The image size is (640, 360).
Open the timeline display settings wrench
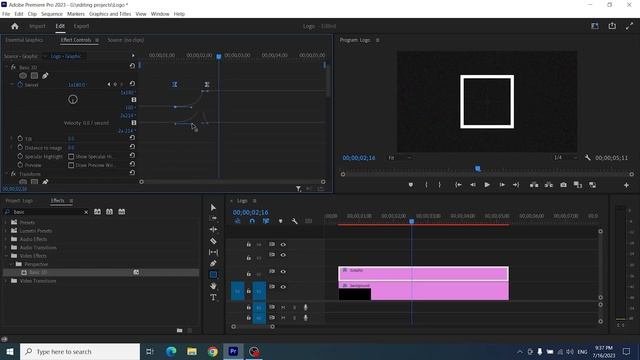click(x=294, y=221)
